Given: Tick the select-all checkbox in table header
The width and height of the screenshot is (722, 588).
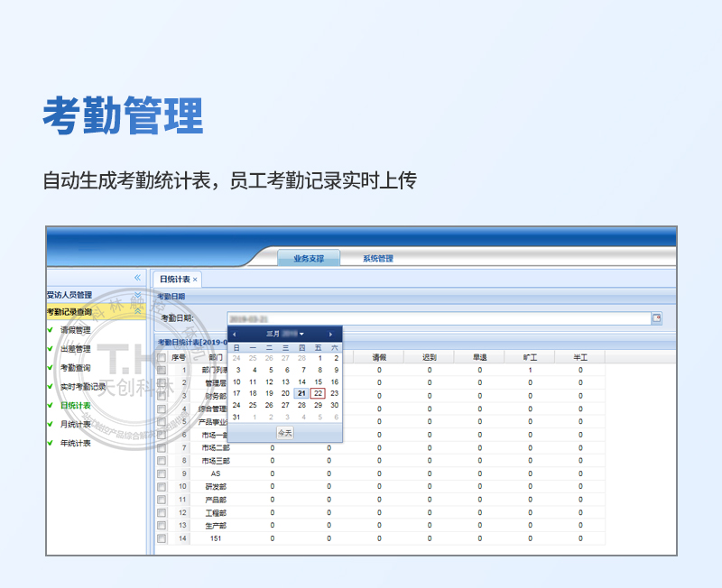Looking at the screenshot, I should (x=162, y=357).
